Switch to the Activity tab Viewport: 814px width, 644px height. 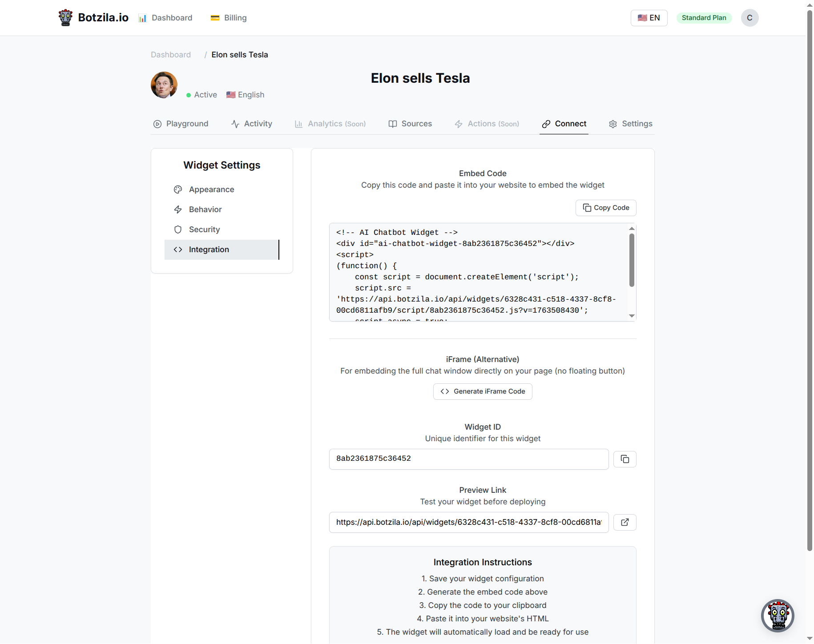(x=252, y=124)
